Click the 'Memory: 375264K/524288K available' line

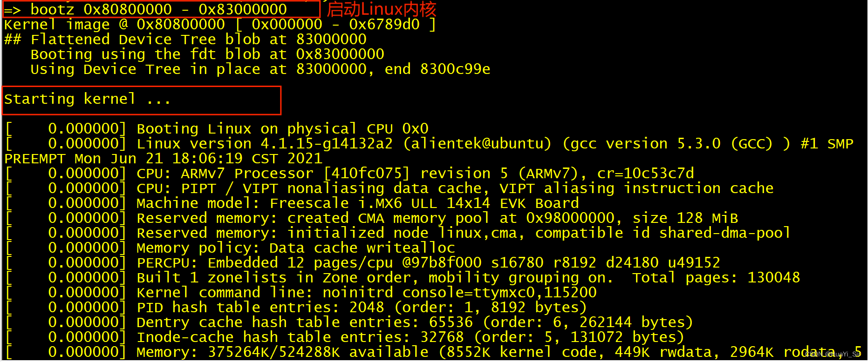(x=433, y=352)
